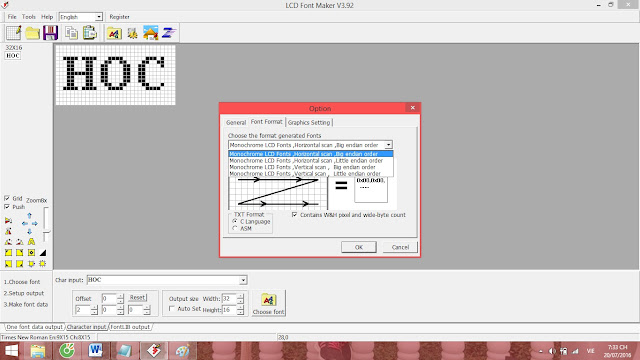This screenshot has height=360, width=640.
Task: Click the Height stepper down arrow
Action: coord(240,312)
